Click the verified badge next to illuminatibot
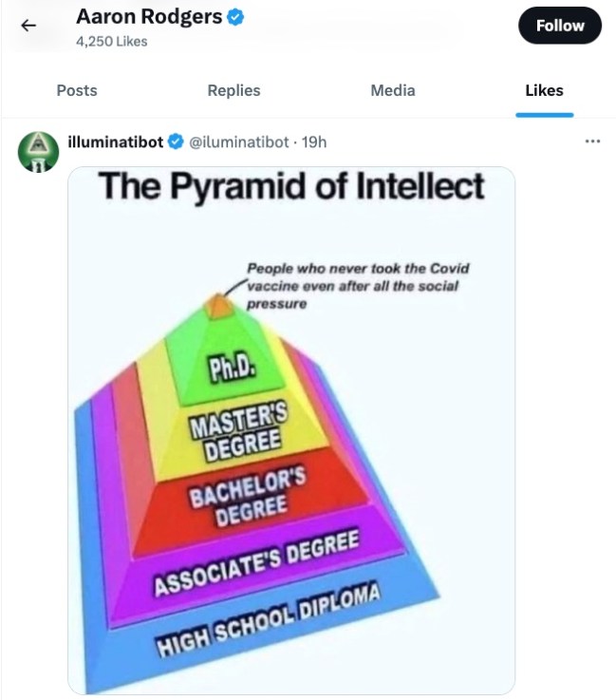Screen dimensions: 616x700 [x=176, y=142]
